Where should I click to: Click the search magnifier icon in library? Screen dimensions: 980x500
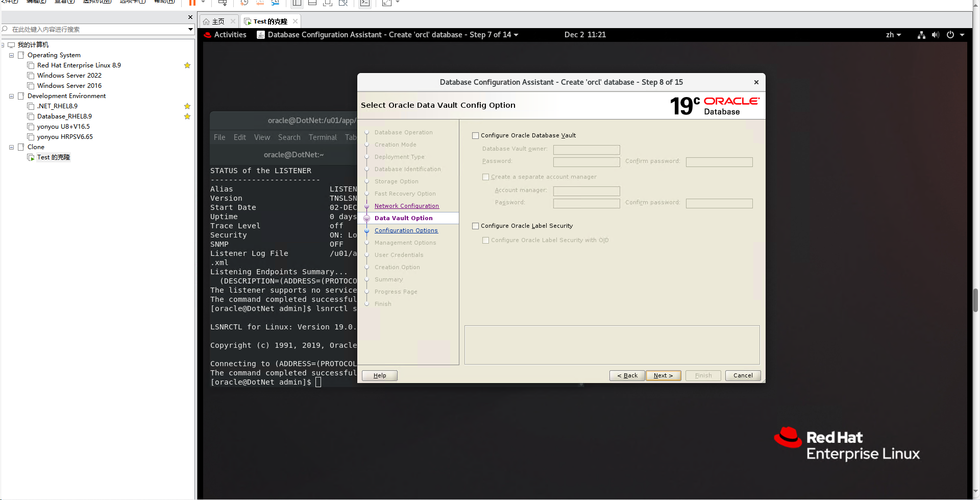(x=5, y=29)
